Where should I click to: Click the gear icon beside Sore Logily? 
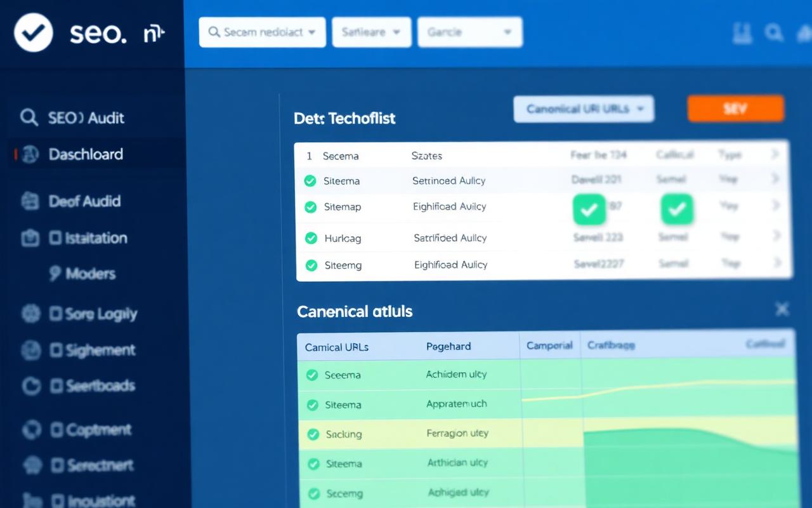point(30,313)
